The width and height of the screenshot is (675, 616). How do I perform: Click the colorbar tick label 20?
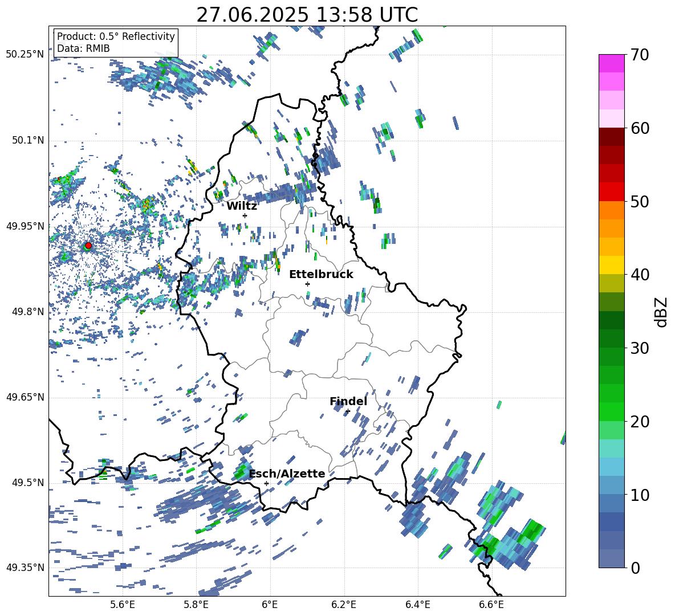(x=640, y=421)
